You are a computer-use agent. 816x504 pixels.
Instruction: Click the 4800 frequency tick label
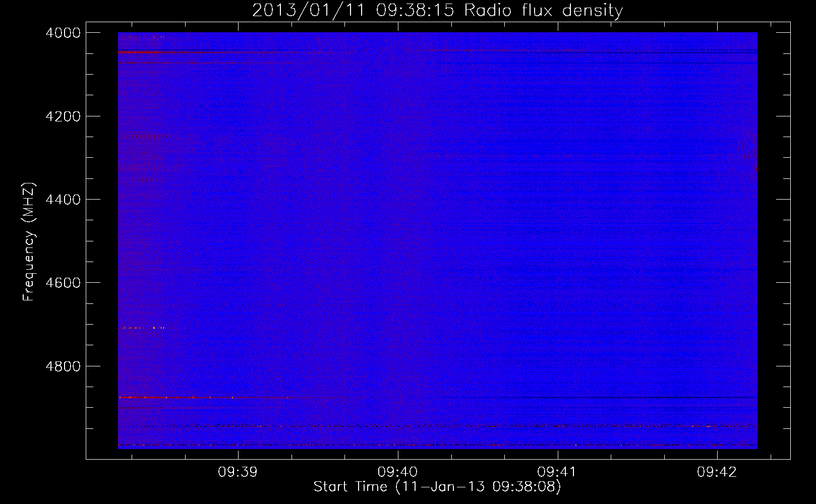point(63,366)
